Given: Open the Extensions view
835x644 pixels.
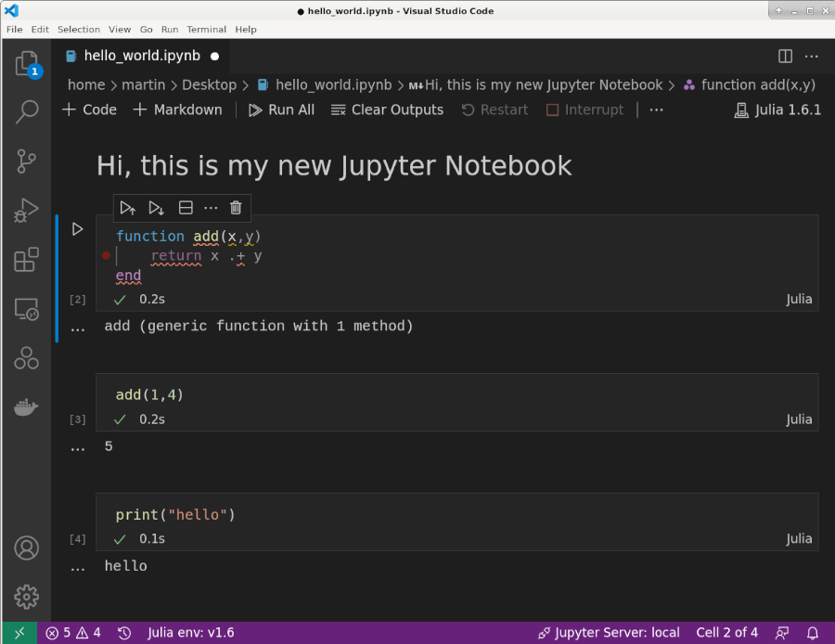Looking at the screenshot, I should coord(27,260).
